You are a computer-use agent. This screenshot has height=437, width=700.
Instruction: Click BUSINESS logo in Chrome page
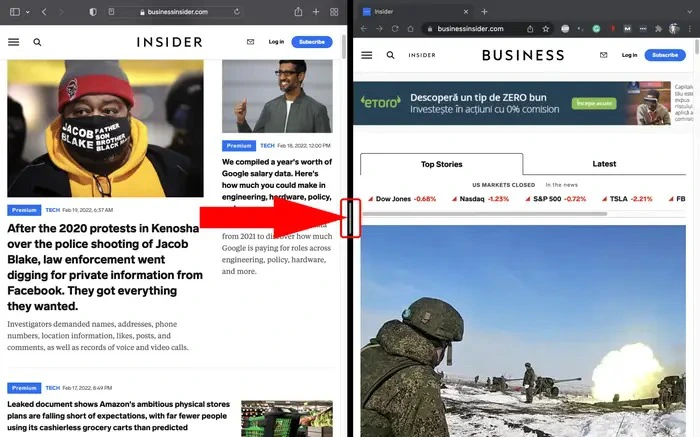point(523,55)
